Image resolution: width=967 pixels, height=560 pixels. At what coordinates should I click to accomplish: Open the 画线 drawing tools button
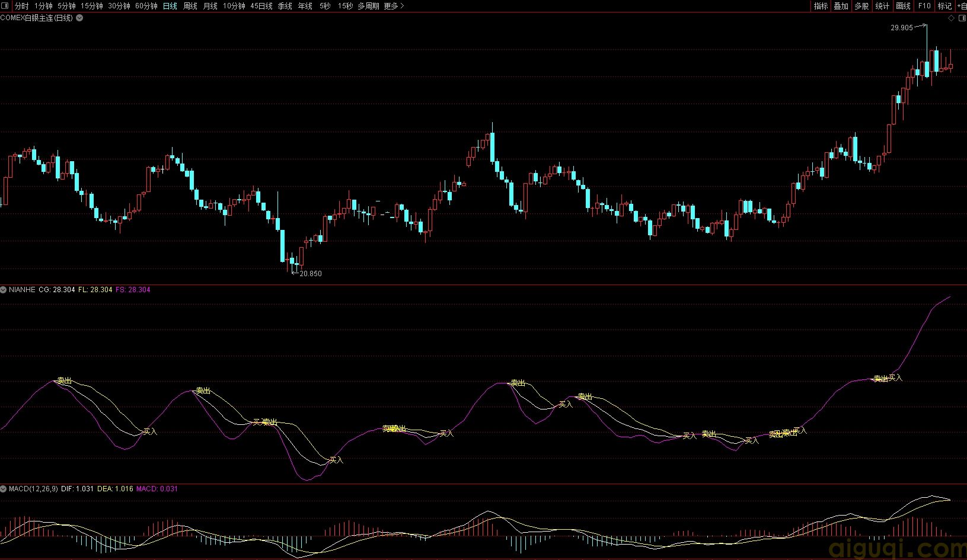(x=903, y=6)
